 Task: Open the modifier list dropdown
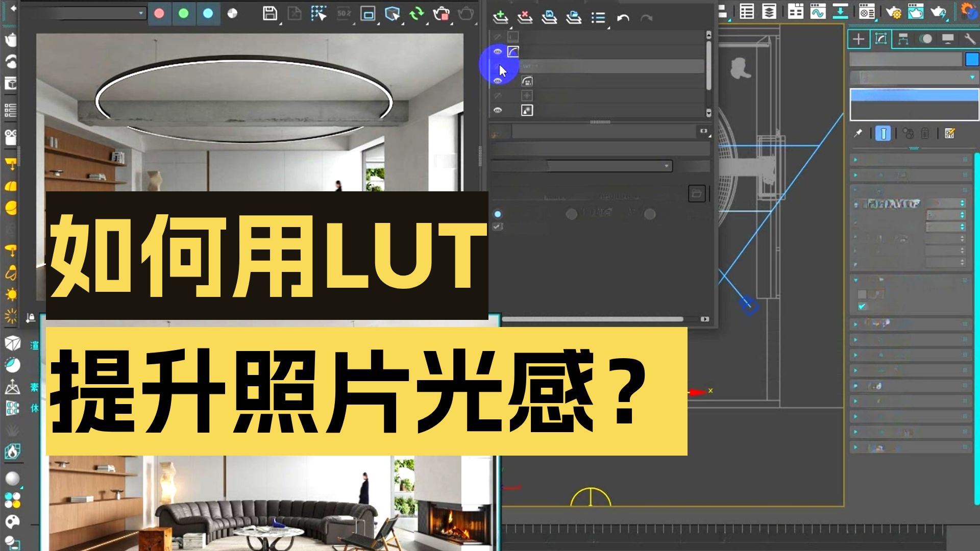[x=914, y=78]
